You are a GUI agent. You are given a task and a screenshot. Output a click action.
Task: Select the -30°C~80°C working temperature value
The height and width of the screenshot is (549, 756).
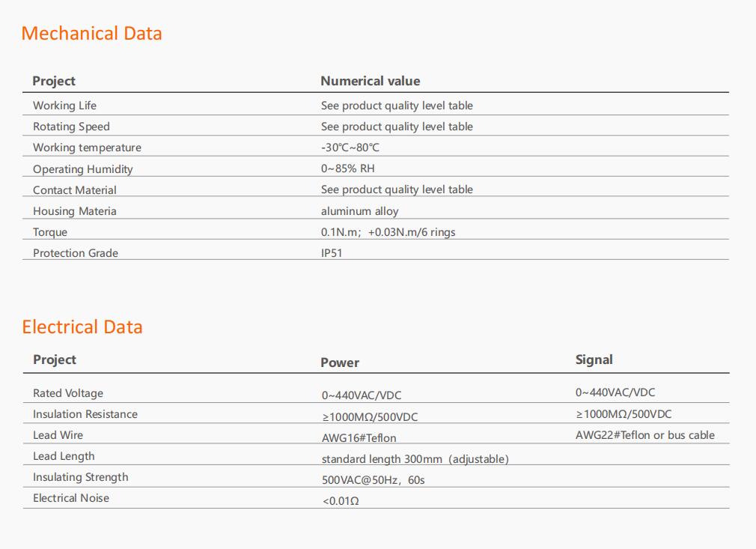(x=350, y=147)
